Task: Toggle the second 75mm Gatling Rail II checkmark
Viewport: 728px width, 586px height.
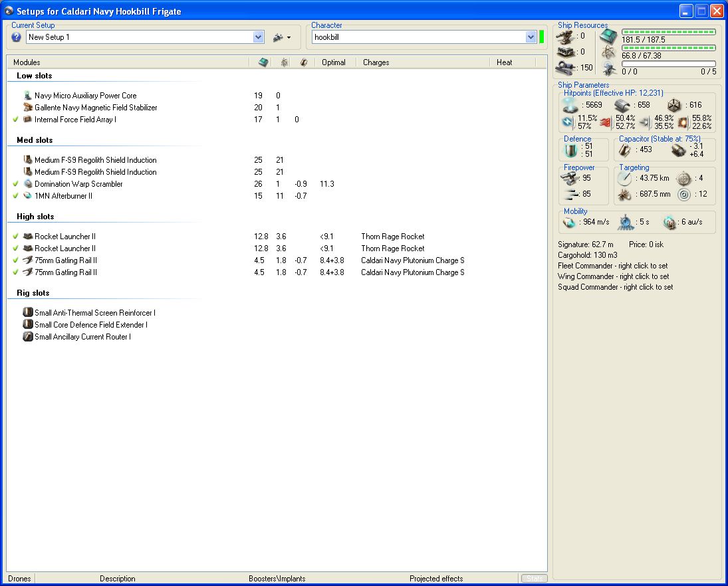Action: 15,272
